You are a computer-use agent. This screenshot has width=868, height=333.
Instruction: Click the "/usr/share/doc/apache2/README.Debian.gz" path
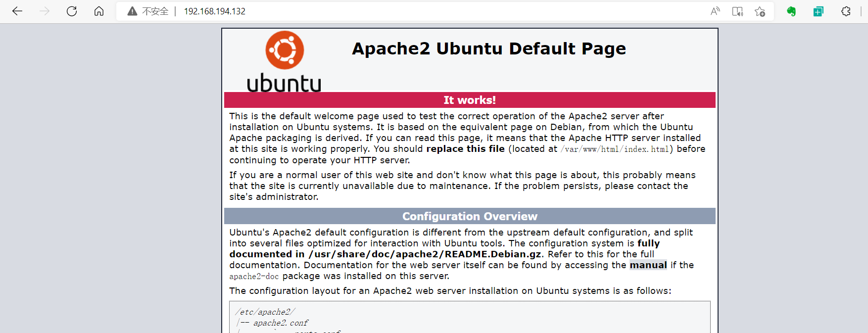(x=425, y=254)
